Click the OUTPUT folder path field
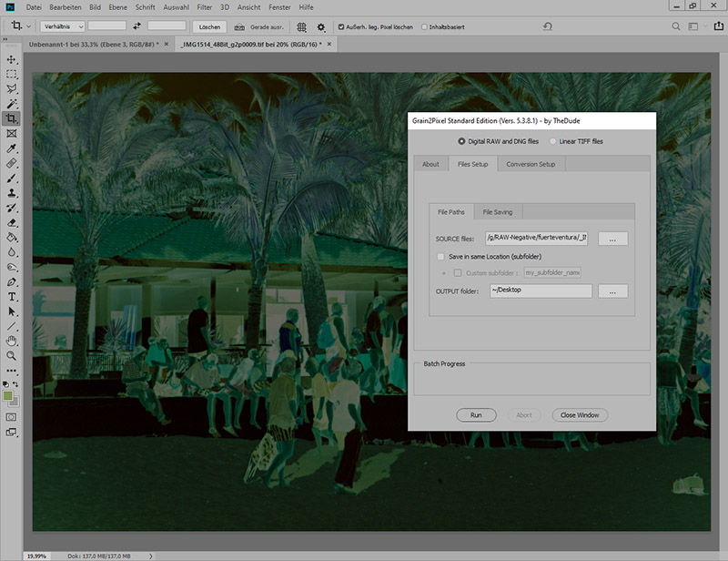Viewport: 728px width, 561px height. tap(539, 291)
